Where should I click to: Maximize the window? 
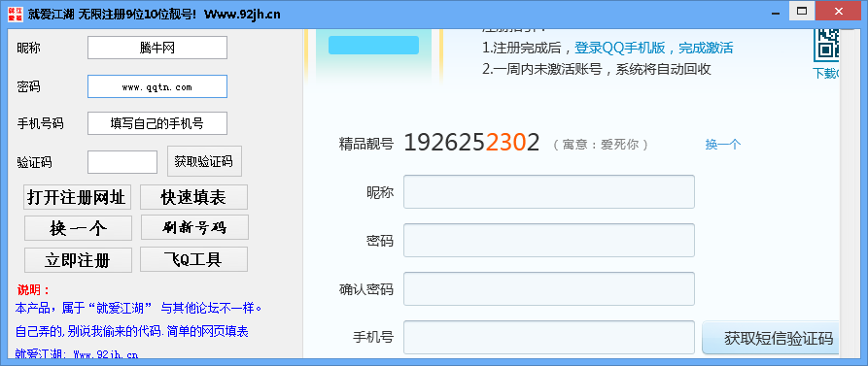802,11
